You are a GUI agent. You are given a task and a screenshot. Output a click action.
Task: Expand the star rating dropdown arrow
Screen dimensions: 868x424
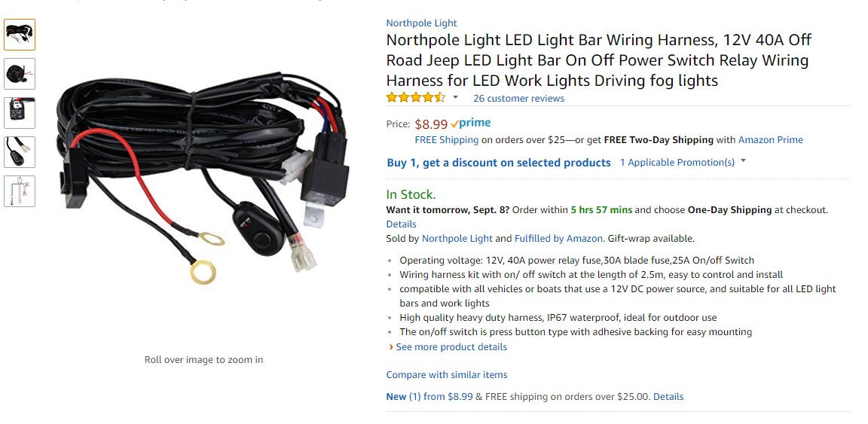[x=456, y=97]
